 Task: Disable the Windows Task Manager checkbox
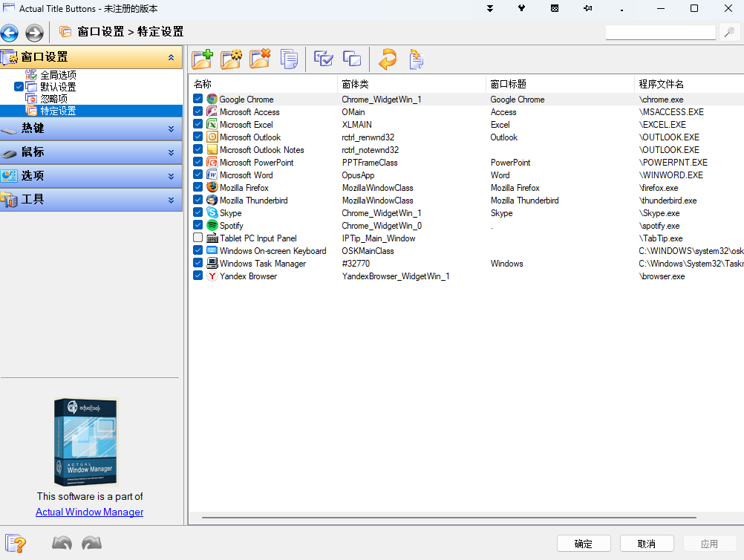pos(198,263)
